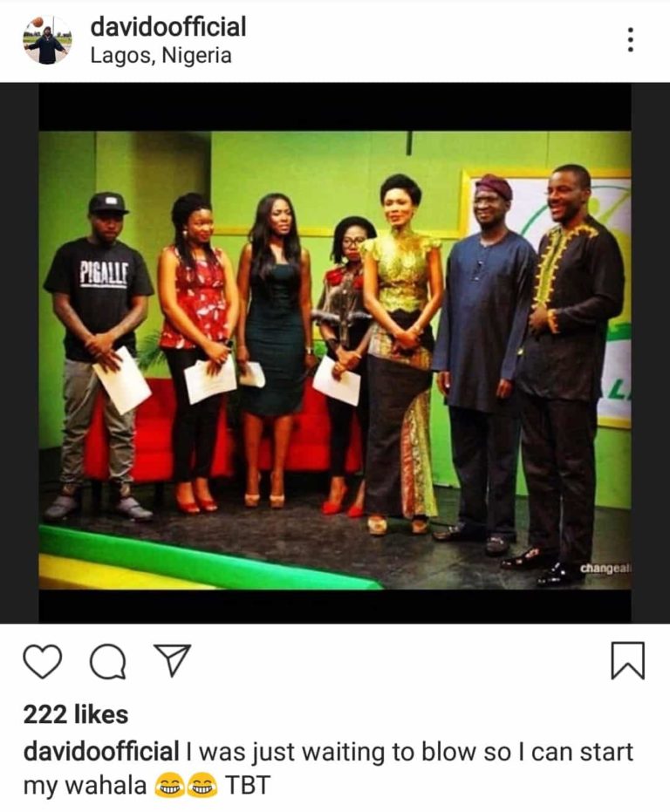Viewport: 670px width, 812px height.
Task: Like the post with the heart icon
Action: tap(43, 661)
